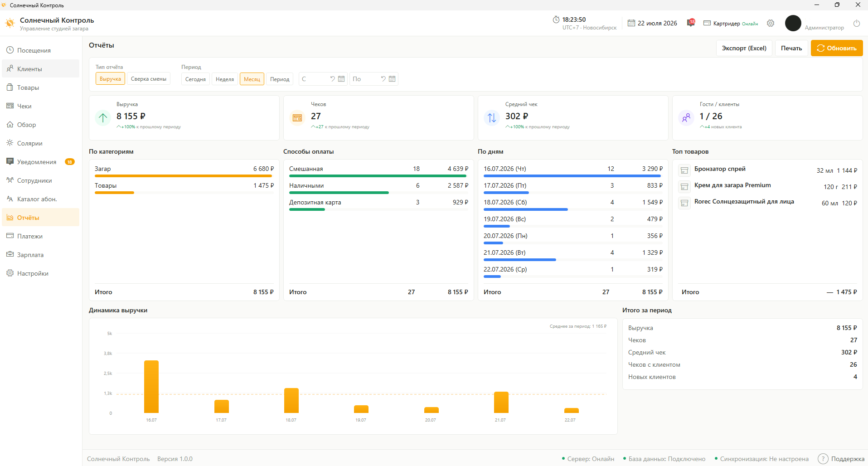This screenshot has width=868, height=466.
Task: Click the Support question mark icon
Action: 823,459
